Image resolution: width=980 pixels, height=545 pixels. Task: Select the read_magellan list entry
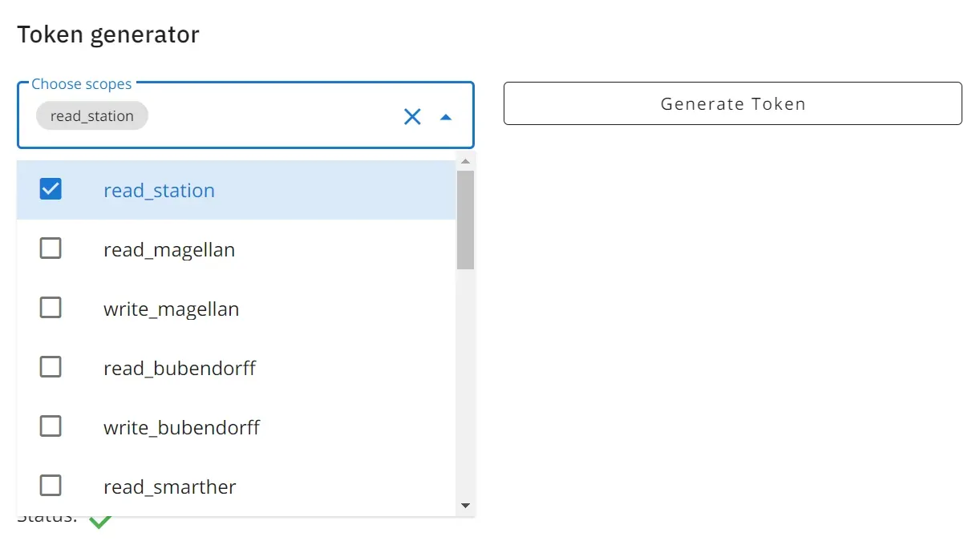tap(168, 249)
